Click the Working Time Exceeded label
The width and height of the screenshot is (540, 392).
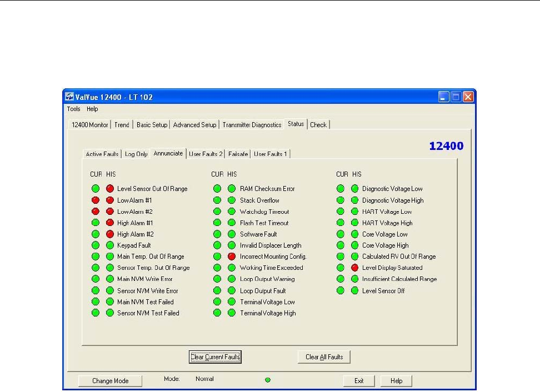click(x=271, y=268)
